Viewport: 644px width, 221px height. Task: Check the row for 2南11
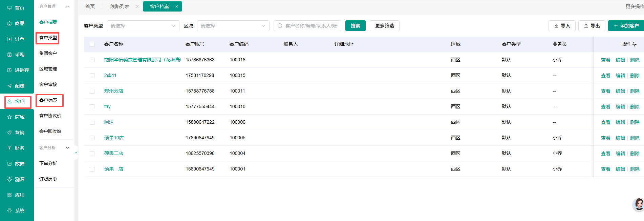pyautogui.click(x=92, y=76)
